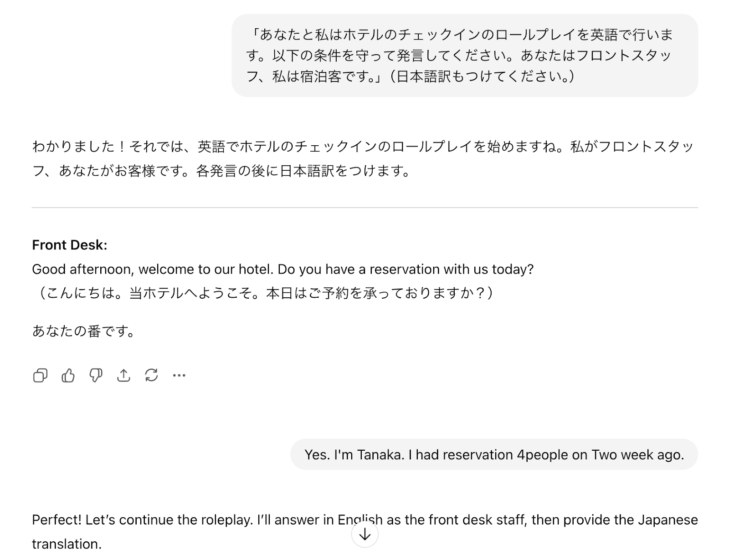Viewport: 729px width, 560px height.
Task: Click the horizontal divider above Front Desk
Action: [364, 208]
